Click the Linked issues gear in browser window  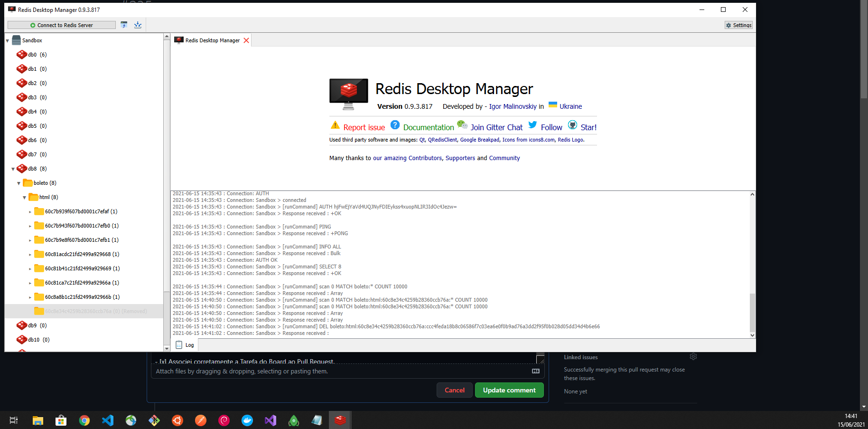(693, 356)
